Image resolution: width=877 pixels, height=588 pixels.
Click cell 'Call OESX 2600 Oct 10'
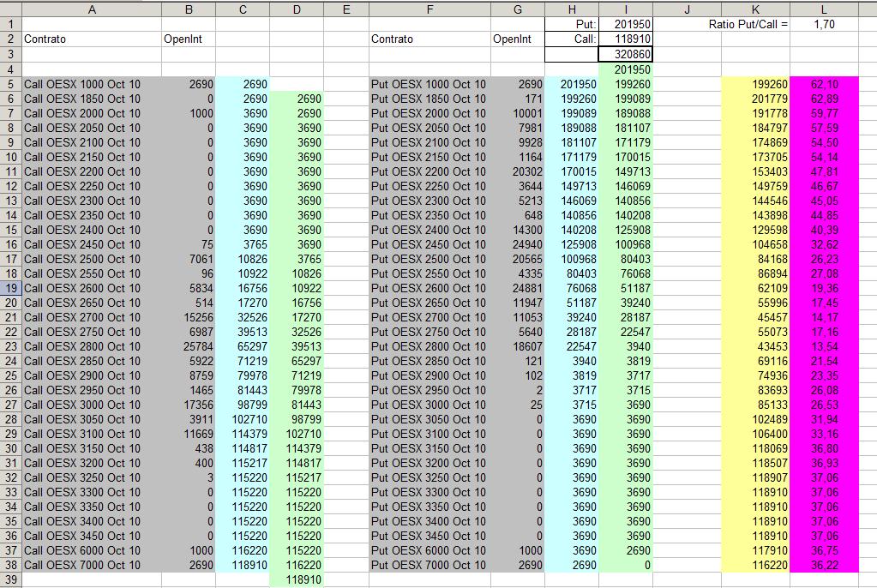click(92, 288)
